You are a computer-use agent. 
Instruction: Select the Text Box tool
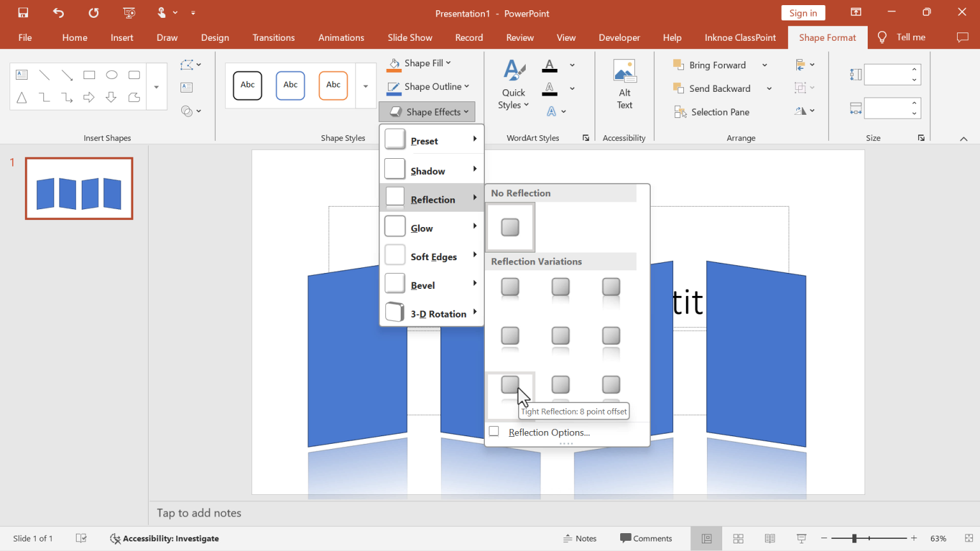click(x=22, y=75)
